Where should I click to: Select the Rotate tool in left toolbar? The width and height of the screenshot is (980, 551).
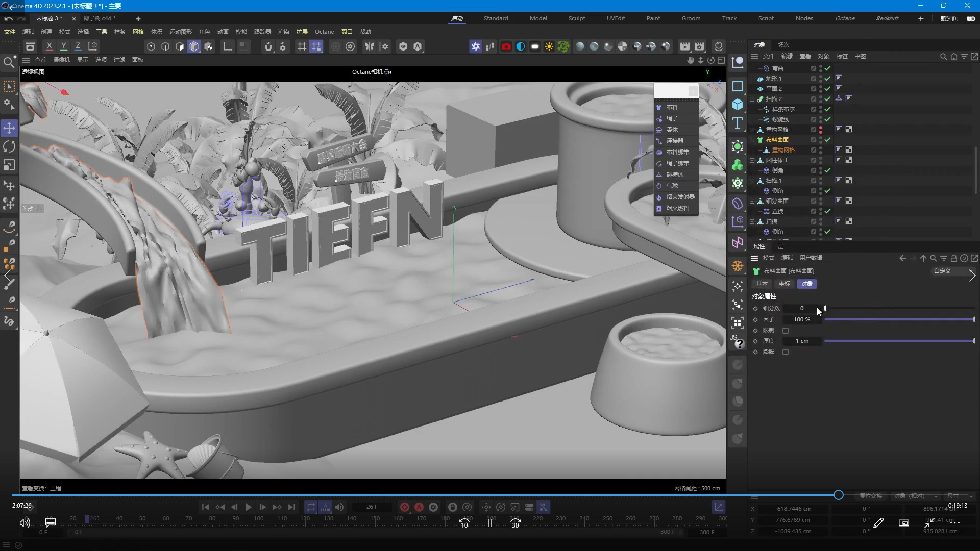tap(9, 147)
